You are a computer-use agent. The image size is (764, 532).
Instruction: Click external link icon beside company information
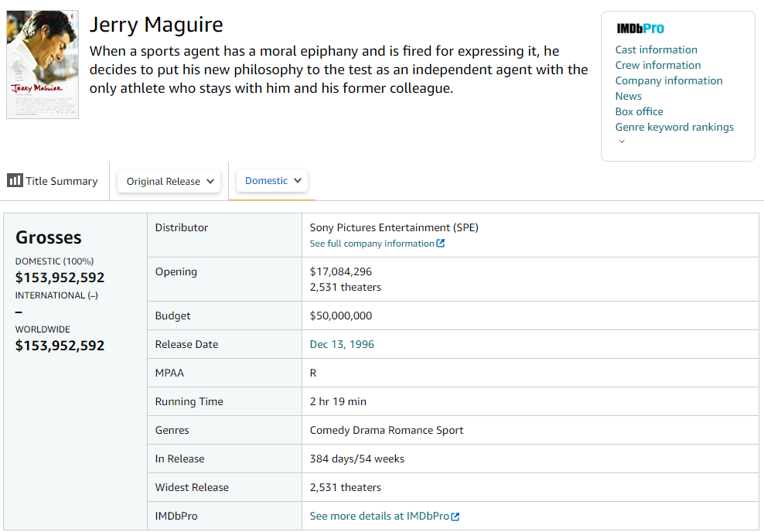click(x=441, y=243)
